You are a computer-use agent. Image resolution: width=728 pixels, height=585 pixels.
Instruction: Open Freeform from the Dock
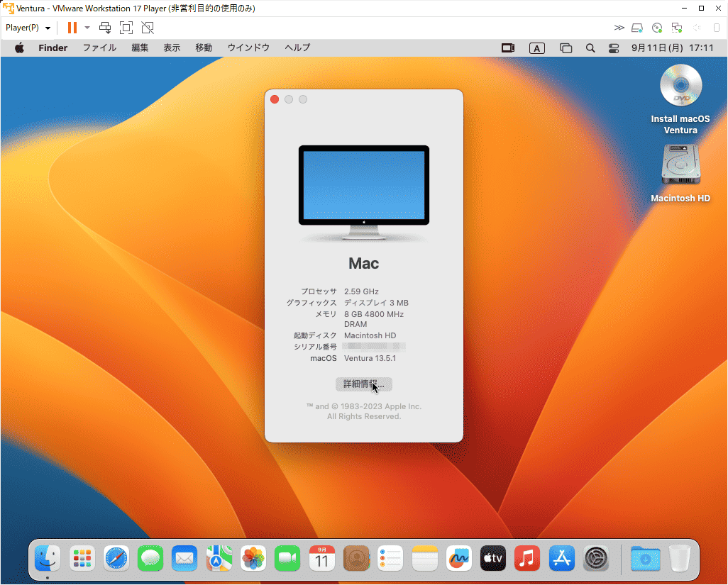pyautogui.click(x=458, y=558)
